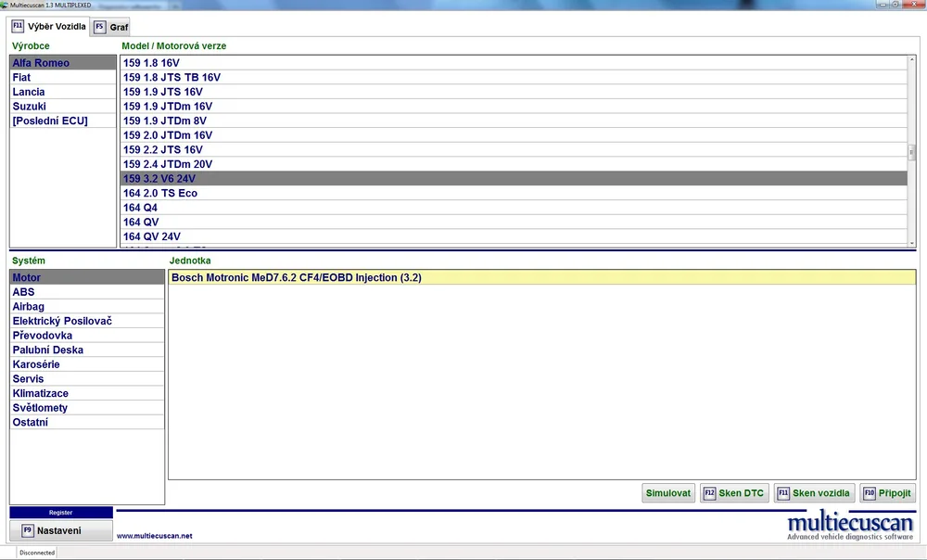Select the Palubní Deska system

[x=87, y=350]
